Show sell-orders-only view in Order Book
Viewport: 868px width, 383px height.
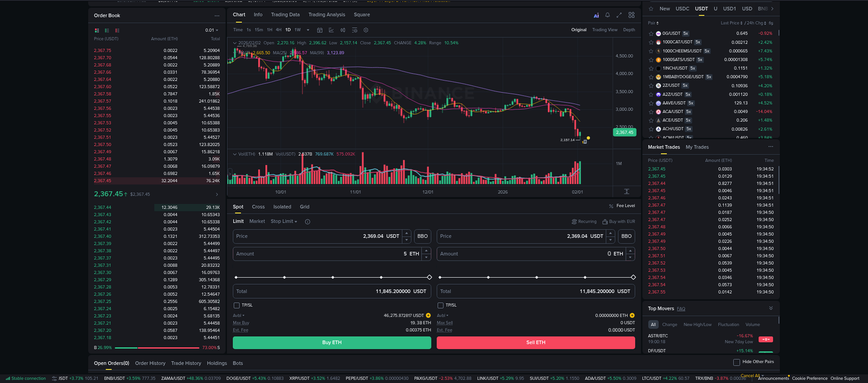click(117, 30)
